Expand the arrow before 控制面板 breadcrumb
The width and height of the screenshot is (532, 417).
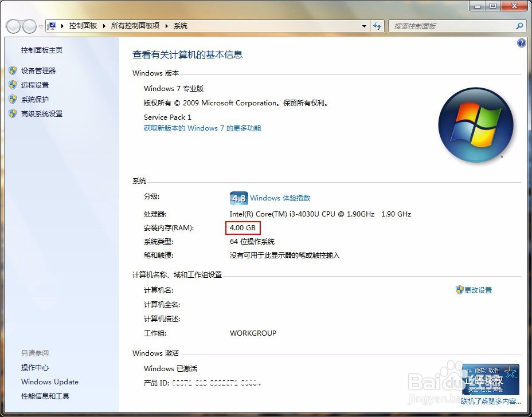pyautogui.click(x=62, y=26)
